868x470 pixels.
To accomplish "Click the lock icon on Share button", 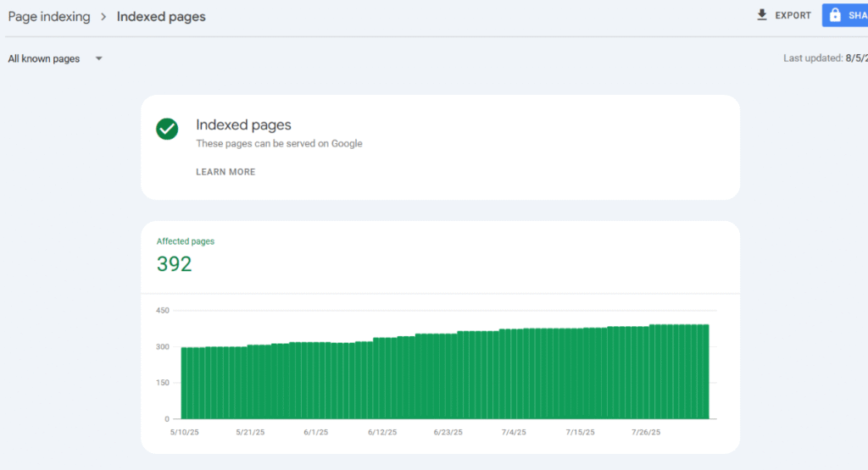I will tap(835, 15).
